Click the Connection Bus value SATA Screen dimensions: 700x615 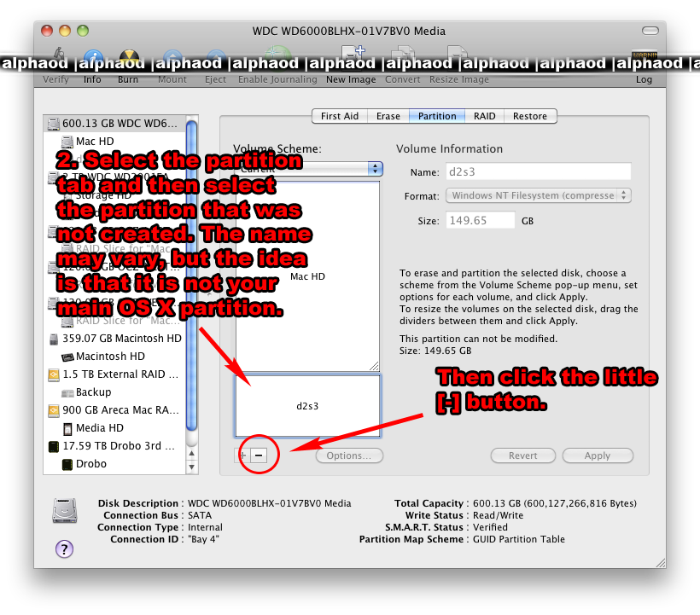pos(200,515)
